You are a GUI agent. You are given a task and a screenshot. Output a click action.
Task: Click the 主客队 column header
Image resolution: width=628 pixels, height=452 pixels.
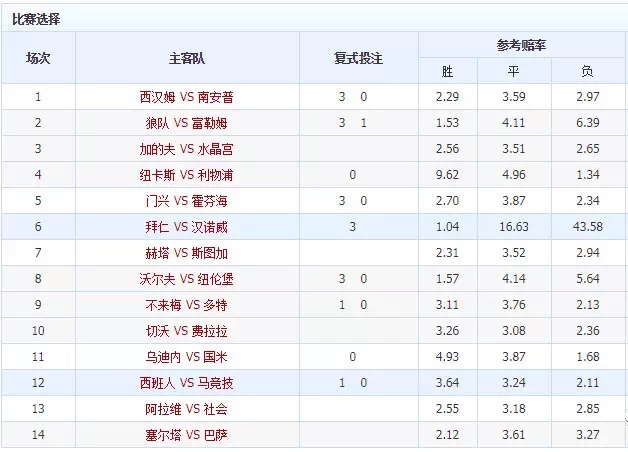point(187,58)
